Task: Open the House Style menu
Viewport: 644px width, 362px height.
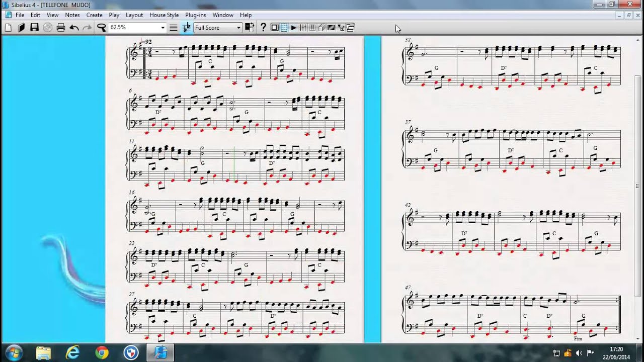Action: pos(164,15)
